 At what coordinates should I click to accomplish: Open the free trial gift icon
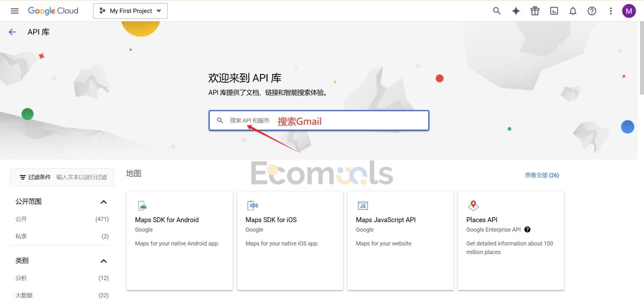coord(535,11)
